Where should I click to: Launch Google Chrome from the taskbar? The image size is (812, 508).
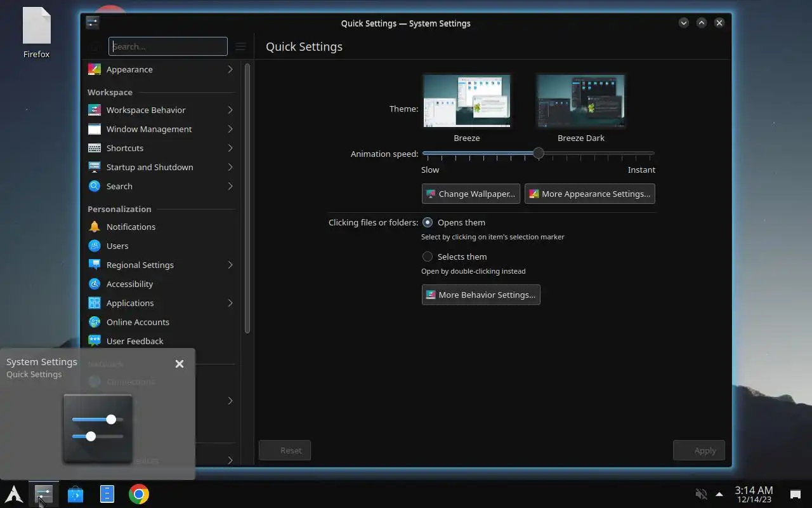(x=139, y=494)
